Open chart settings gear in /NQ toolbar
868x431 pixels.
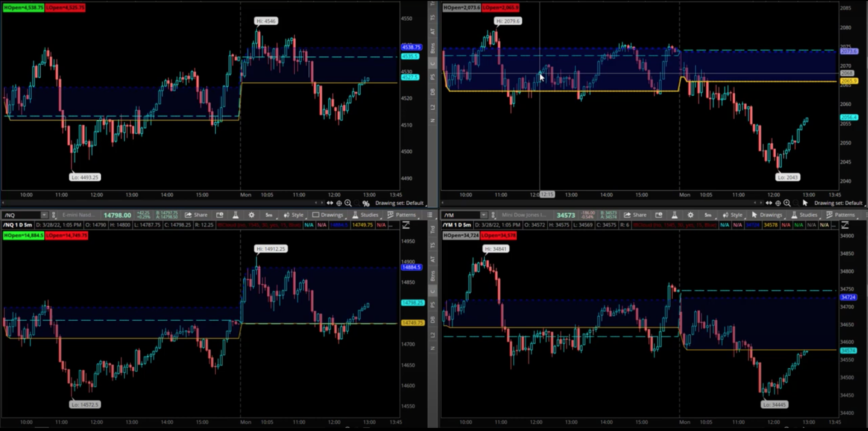click(x=251, y=215)
